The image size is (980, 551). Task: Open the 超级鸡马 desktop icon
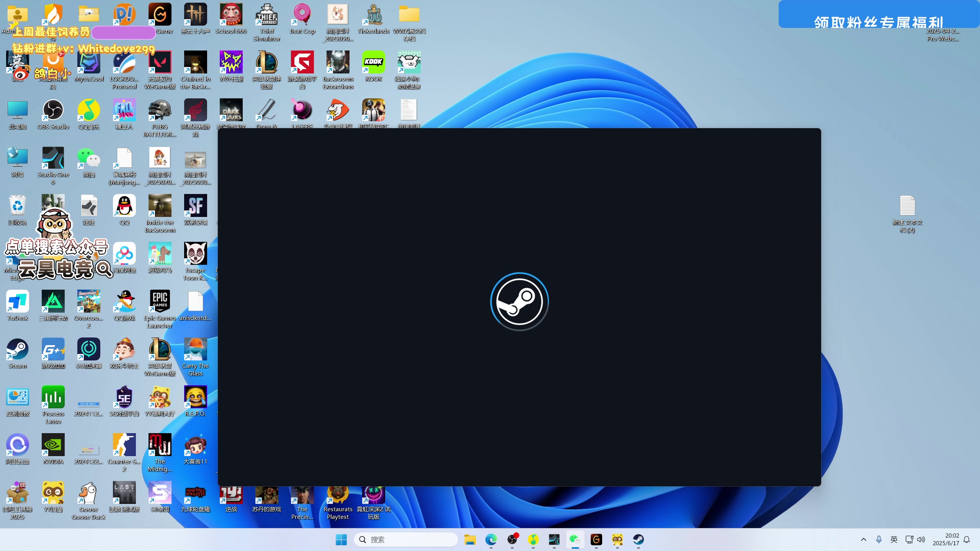160,258
